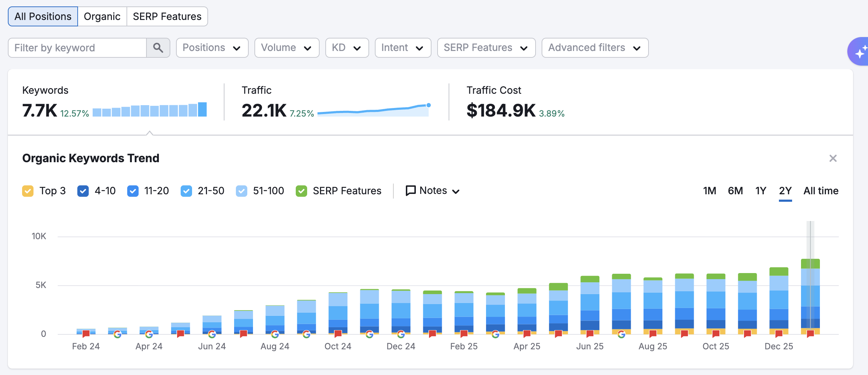The image size is (868, 375).
Task: Close the Organic Keywords Trend panel via the X icon
Action: point(833,158)
